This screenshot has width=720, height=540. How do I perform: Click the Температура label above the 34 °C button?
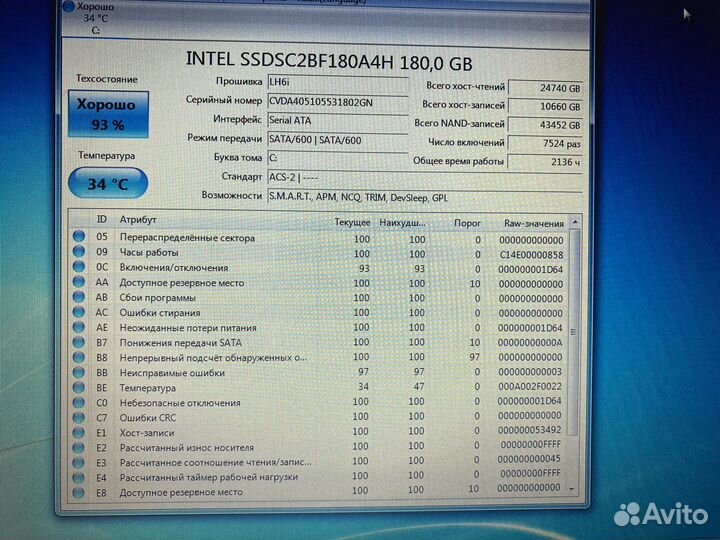107,155
